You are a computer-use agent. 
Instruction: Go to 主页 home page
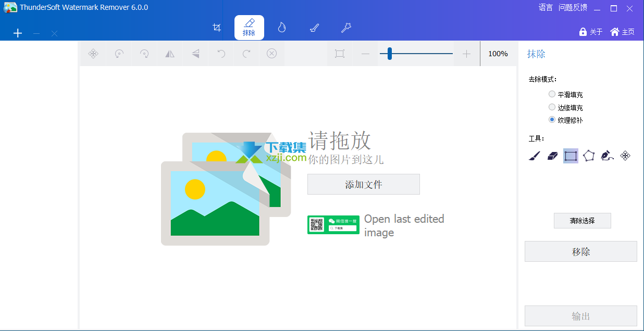tap(623, 32)
